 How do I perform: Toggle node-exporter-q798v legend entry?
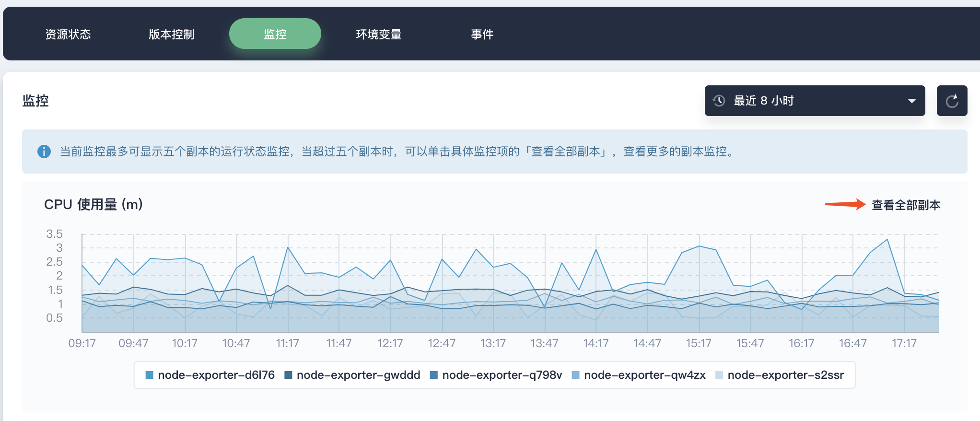pyautogui.click(x=496, y=375)
